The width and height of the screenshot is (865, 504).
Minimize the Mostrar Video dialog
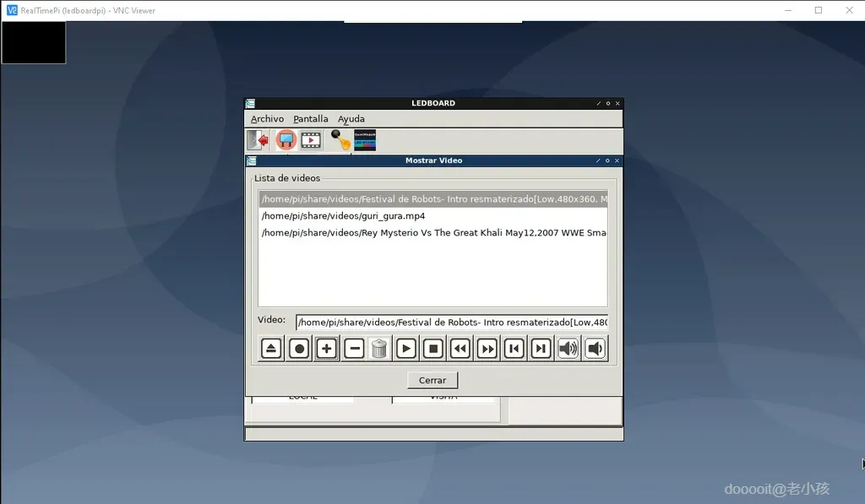point(598,160)
